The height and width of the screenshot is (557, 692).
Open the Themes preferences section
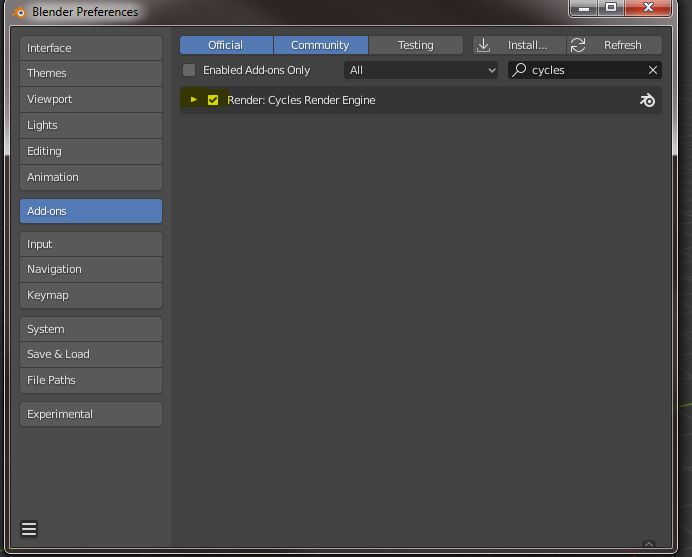pos(91,73)
